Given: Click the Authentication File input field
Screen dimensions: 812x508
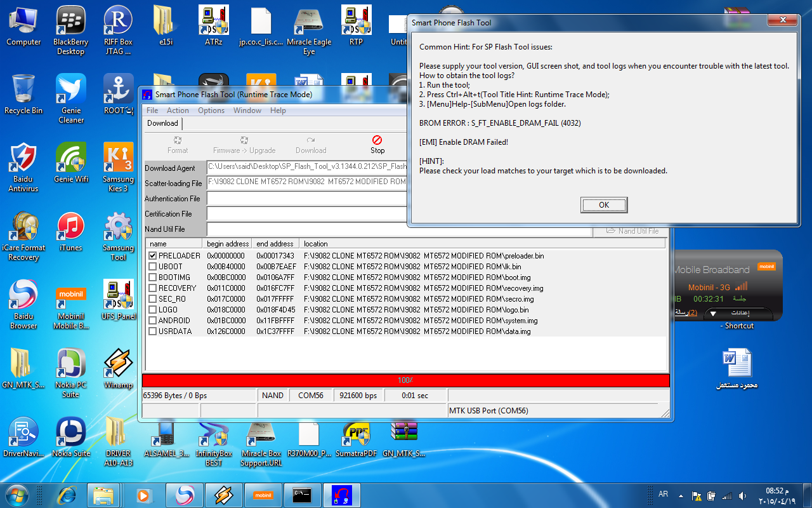Looking at the screenshot, I should (306, 199).
